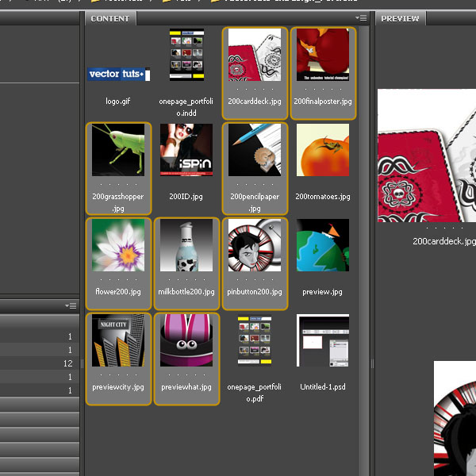This screenshot has width=476, height=476.
Task: Click the previewhat.jpg filename label
Action: (186, 387)
